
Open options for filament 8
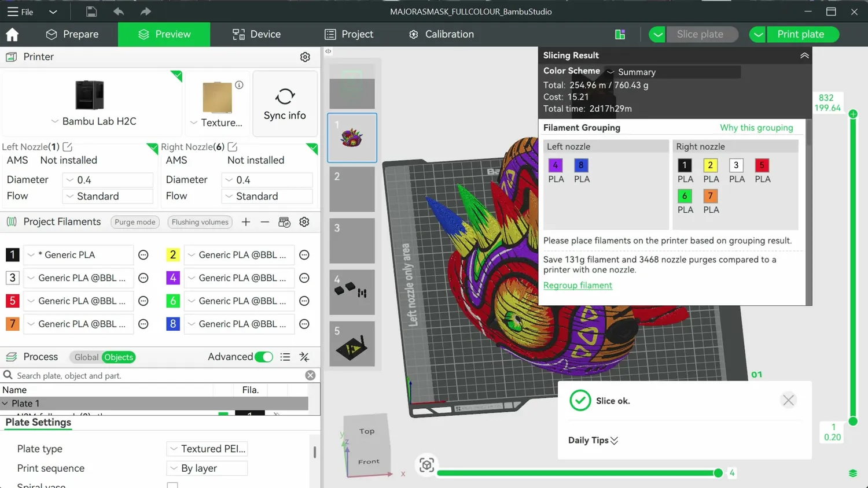click(x=304, y=324)
